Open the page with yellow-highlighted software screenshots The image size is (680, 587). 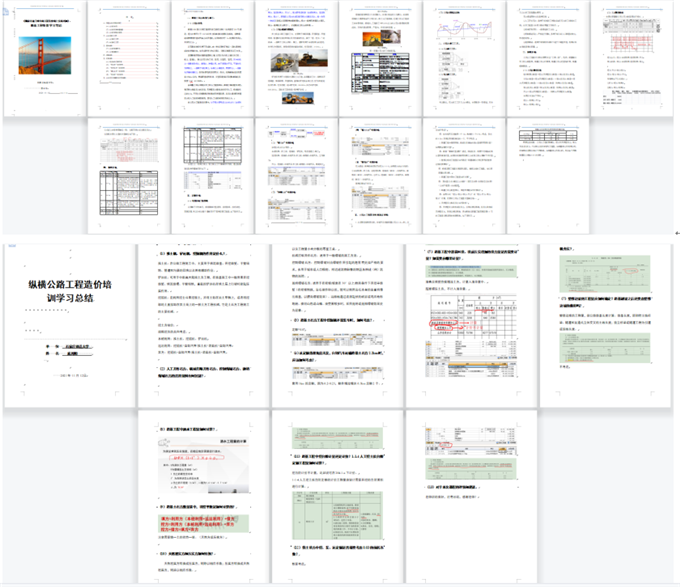[x=380, y=176]
